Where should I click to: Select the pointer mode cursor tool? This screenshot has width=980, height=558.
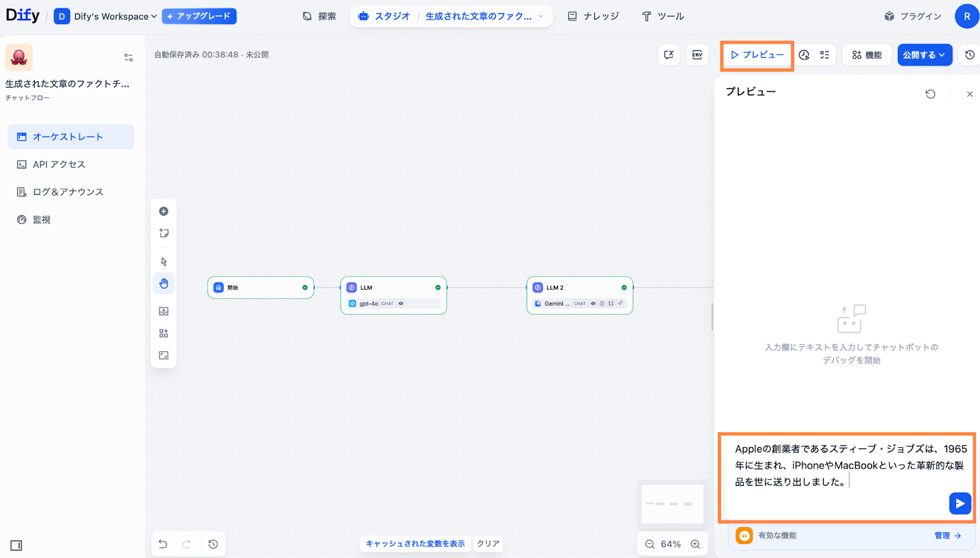[x=164, y=262]
